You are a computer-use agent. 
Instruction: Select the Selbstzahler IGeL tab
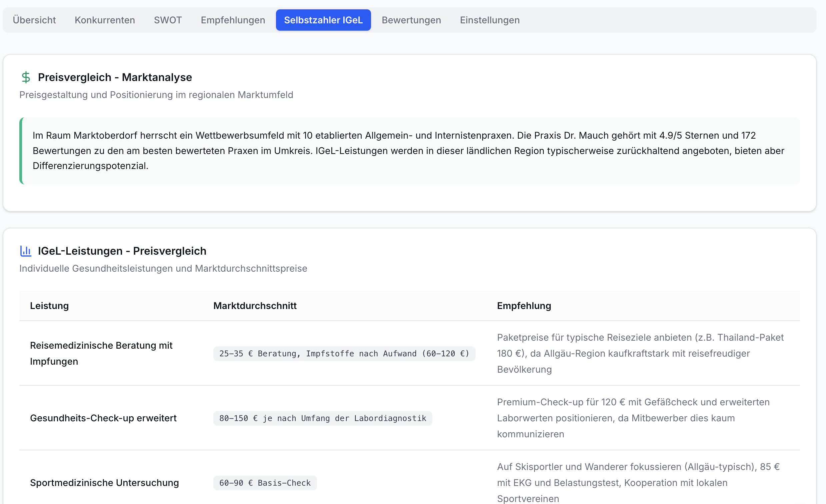323,20
